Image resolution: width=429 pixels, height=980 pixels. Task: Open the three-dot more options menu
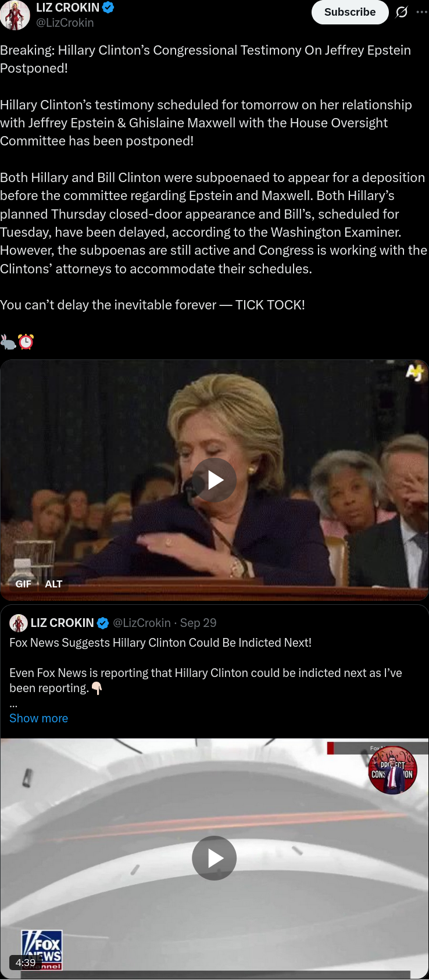tap(422, 12)
